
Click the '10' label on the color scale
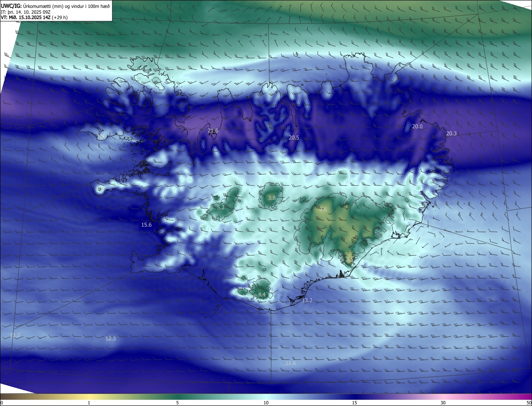pyautogui.click(x=266, y=403)
